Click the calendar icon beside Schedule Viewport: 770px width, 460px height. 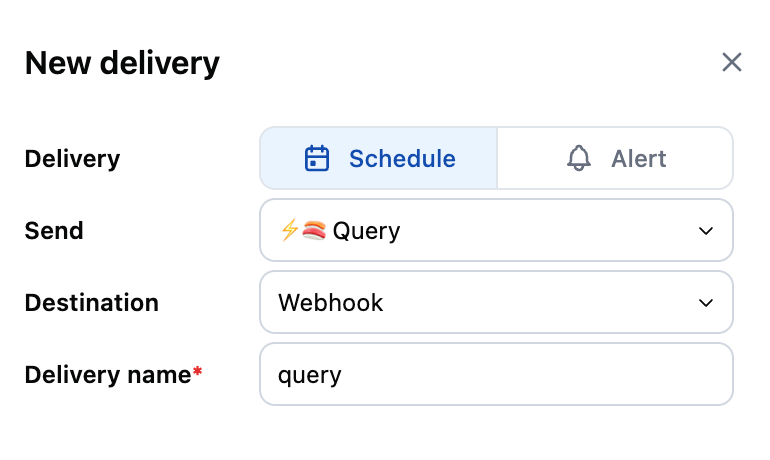tap(317, 158)
